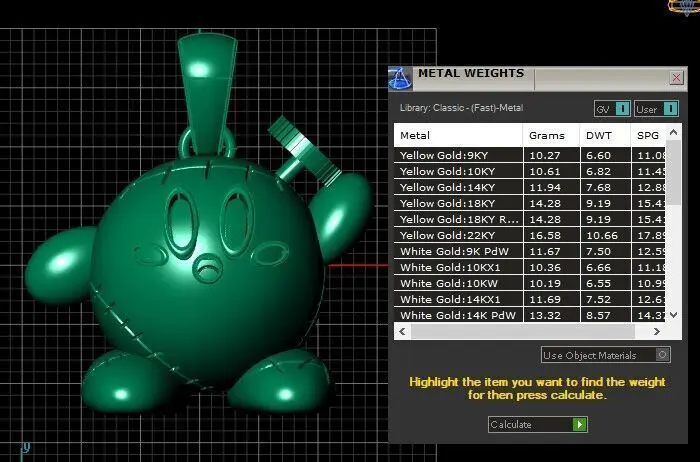Click the Calculate button
Image resolution: width=700 pixels, height=462 pixels.
(538, 425)
